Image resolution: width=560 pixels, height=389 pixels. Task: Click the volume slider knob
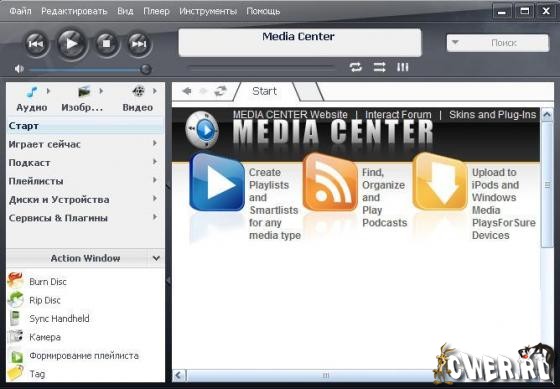pos(145,69)
